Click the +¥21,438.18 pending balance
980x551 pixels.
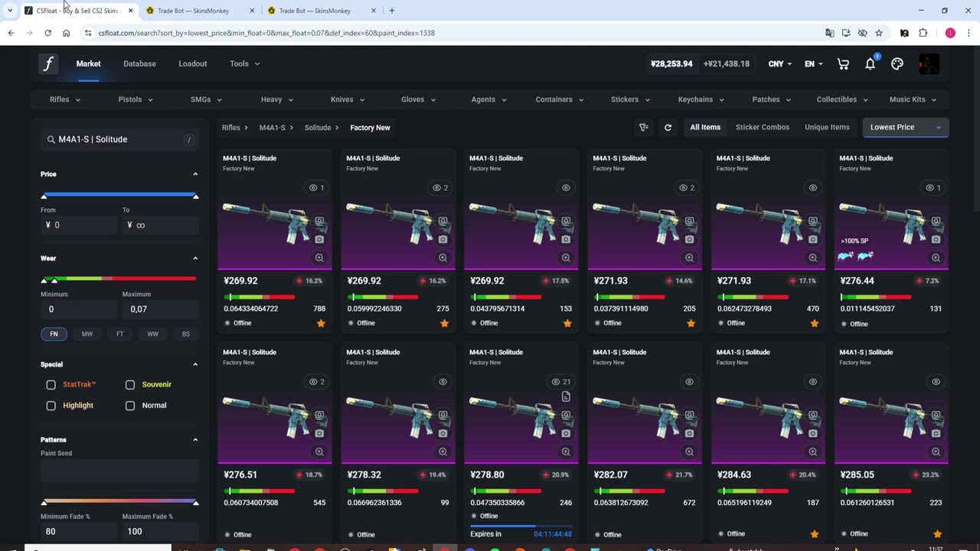727,64
